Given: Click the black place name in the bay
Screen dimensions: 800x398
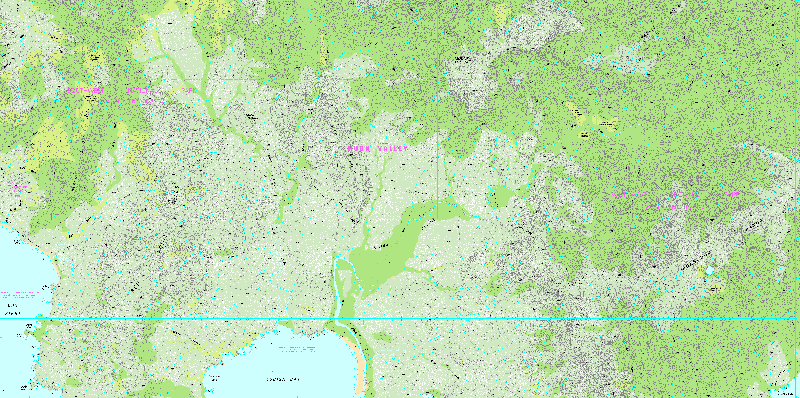Looking at the screenshot, I should pyautogui.click(x=283, y=379).
